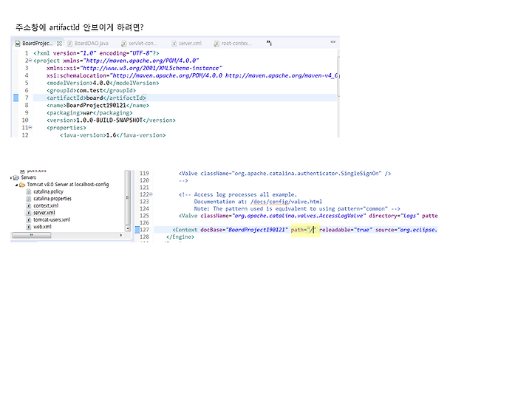Click the server.xml tab xml icon
Viewport: 532px width, 399px height.
pyautogui.click(x=174, y=44)
